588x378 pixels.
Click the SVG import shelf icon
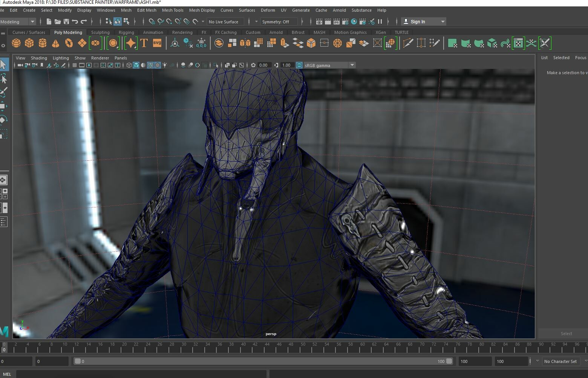coord(157,43)
